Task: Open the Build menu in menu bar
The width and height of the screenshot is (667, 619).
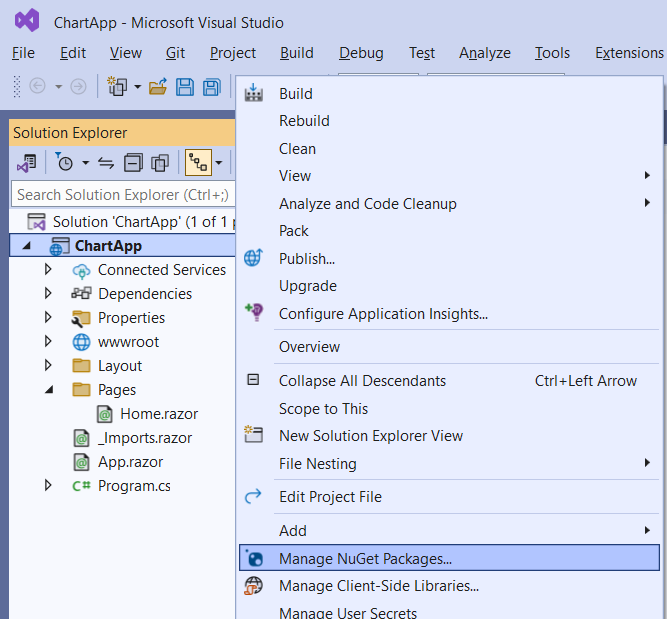Action: (x=296, y=53)
